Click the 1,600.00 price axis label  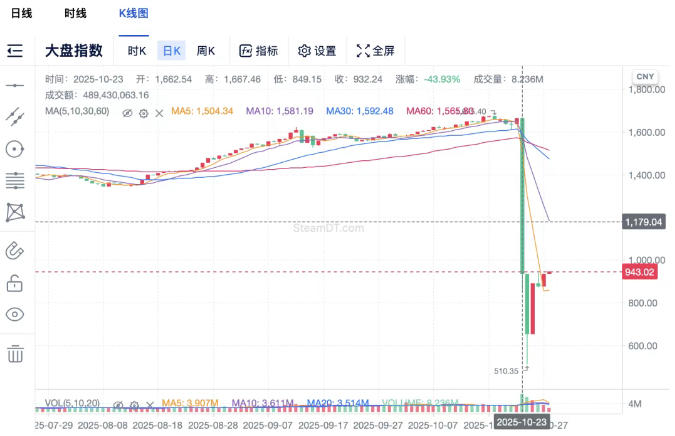point(647,133)
